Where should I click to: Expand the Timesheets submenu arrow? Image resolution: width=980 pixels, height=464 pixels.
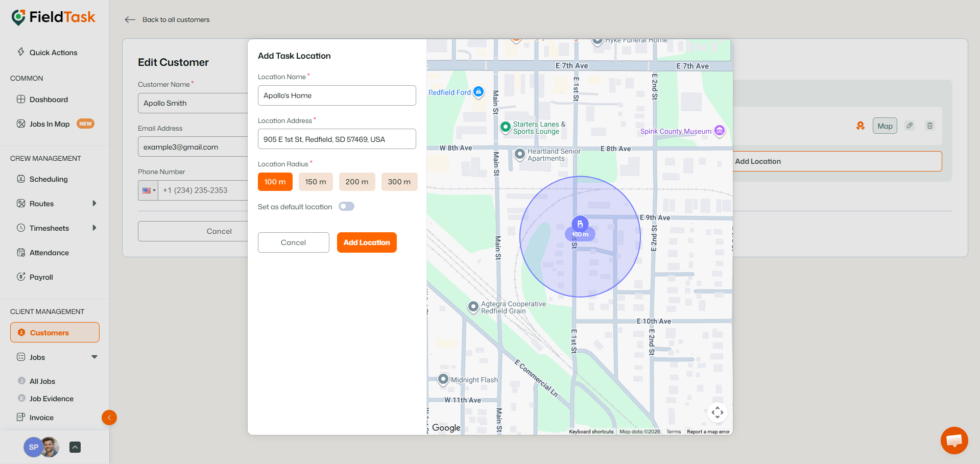coord(94,228)
